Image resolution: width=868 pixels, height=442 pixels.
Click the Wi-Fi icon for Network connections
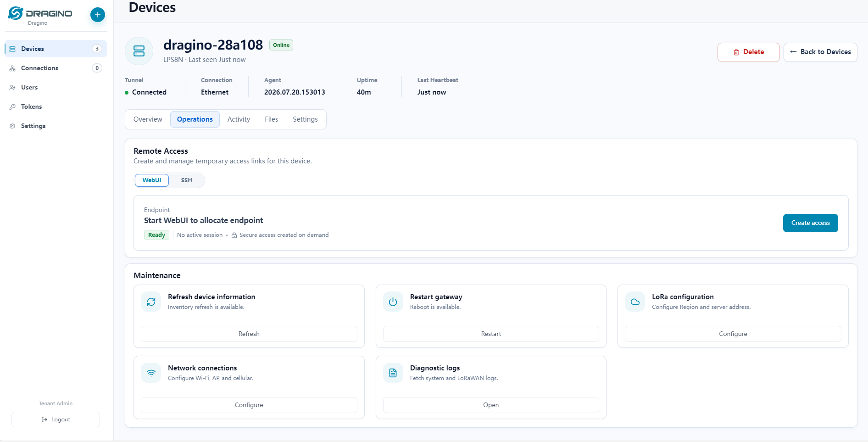click(x=151, y=373)
